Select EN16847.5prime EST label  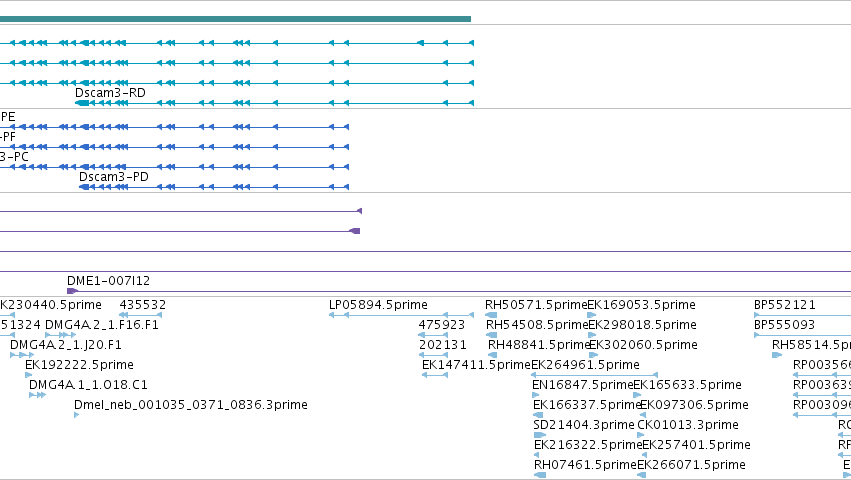583,385
